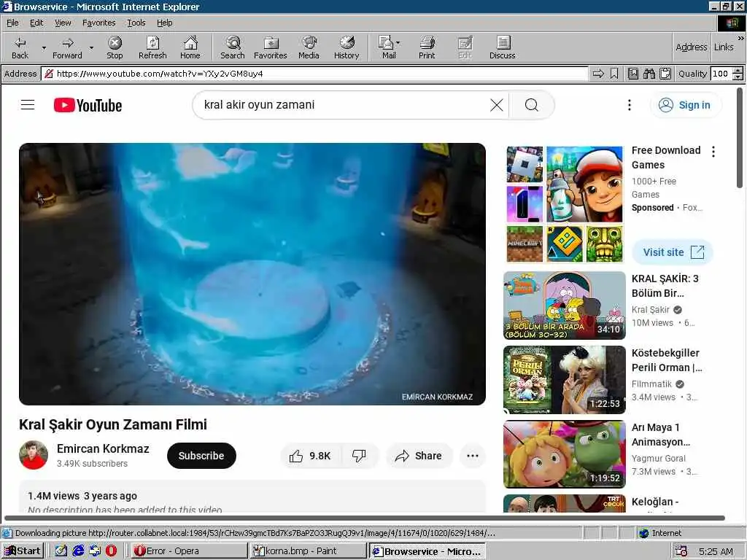Click the Start button on taskbar
Viewport: 747px width, 560px height.
(x=23, y=551)
